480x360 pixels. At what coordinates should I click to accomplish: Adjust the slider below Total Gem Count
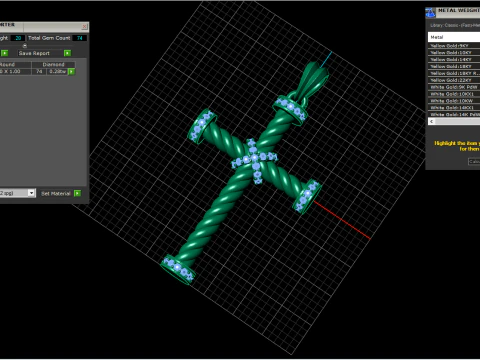point(25,46)
